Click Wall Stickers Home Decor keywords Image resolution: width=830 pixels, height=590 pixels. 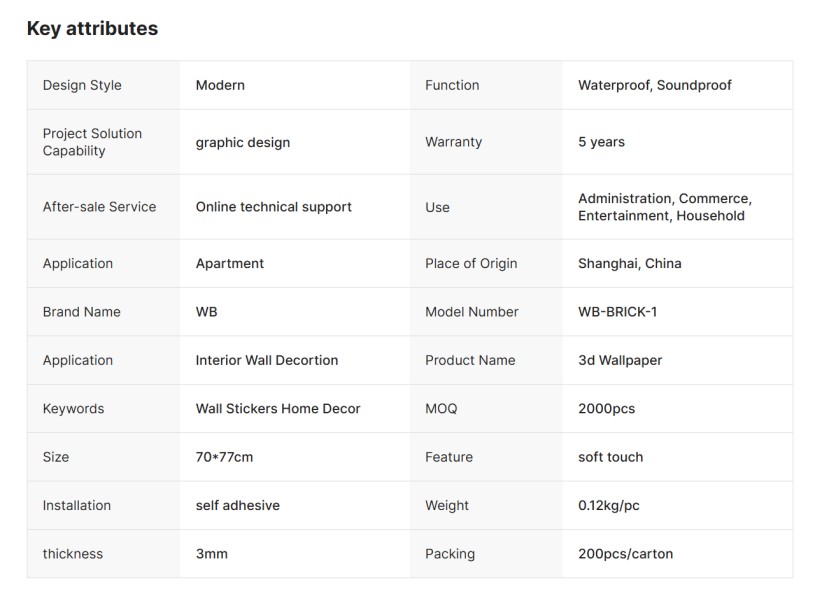coord(278,409)
